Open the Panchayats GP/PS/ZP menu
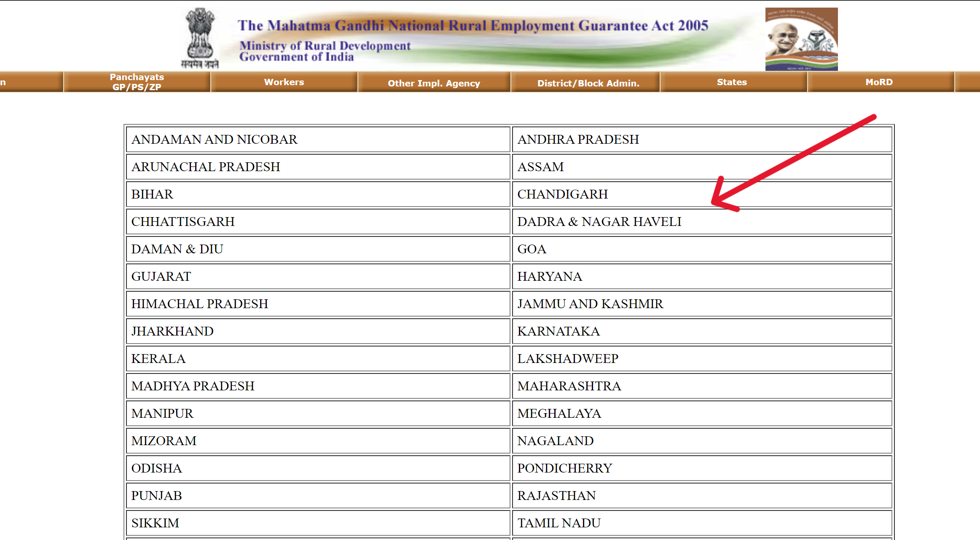The image size is (980, 540). click(x=137, y=82)
